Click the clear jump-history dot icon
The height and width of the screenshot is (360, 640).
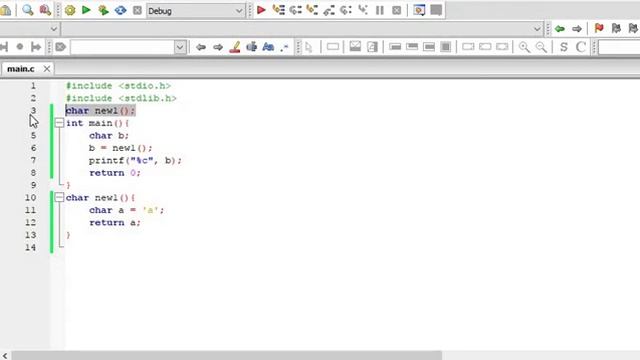[x=20, y=47]
